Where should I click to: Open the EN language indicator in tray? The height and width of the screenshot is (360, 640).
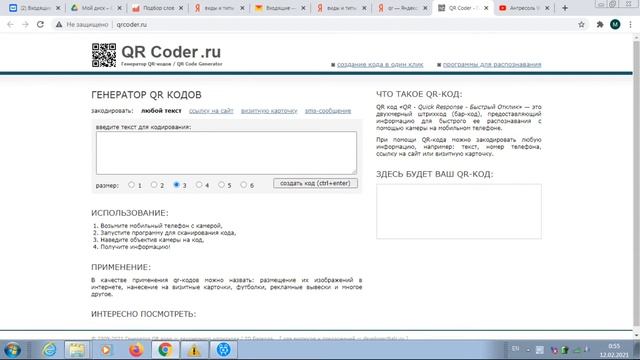[x=516, y=349]
